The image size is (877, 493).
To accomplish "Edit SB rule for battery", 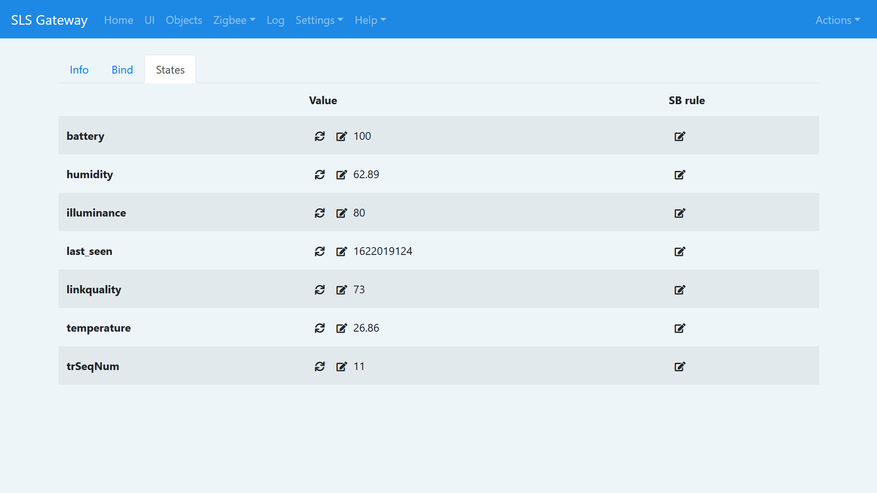I will click(x=680, y=136).
